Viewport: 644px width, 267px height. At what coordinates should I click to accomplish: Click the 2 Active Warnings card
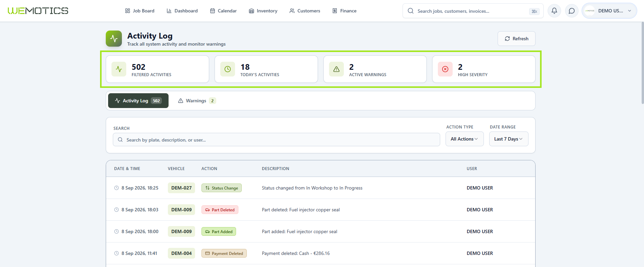pyautogui.click(x=375, y=69)
